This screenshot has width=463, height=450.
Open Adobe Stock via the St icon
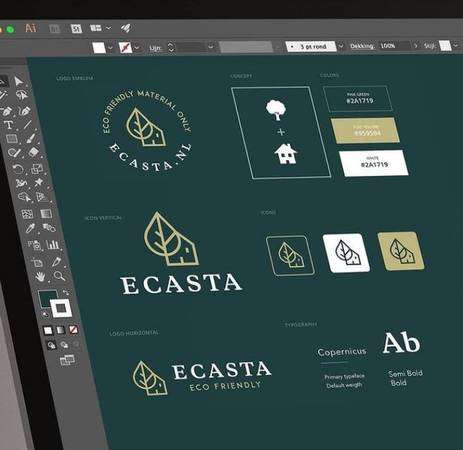click(76, 29)
